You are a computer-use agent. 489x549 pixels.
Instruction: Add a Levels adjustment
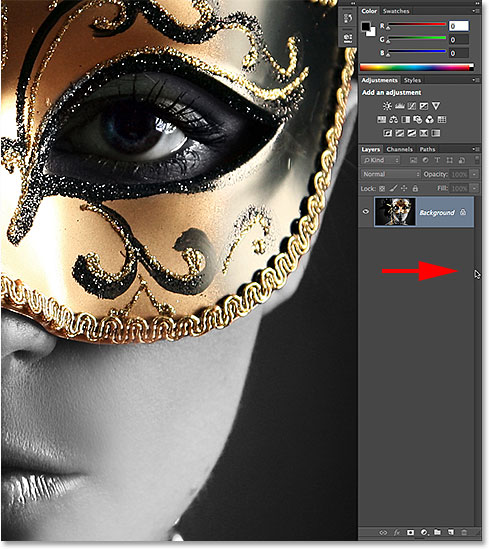(400, 106)
